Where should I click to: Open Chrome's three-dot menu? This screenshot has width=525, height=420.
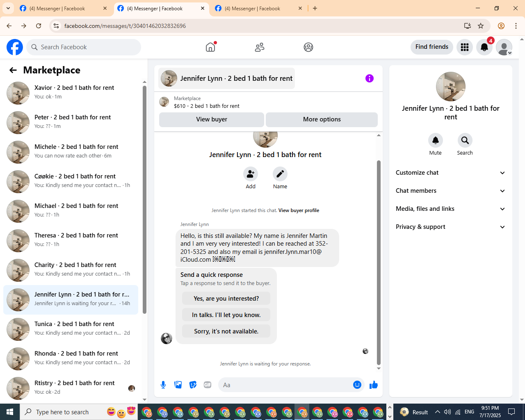tap(516, 26)
